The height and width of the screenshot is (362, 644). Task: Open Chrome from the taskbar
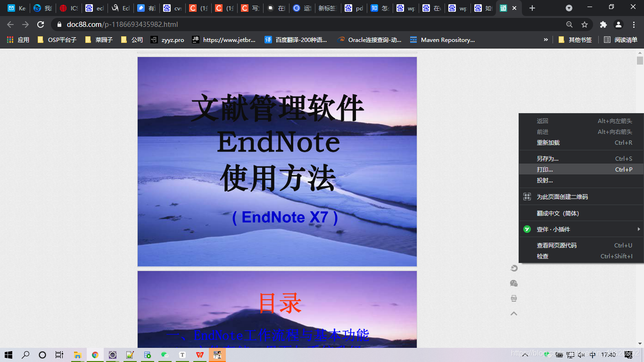coord(95,355)
